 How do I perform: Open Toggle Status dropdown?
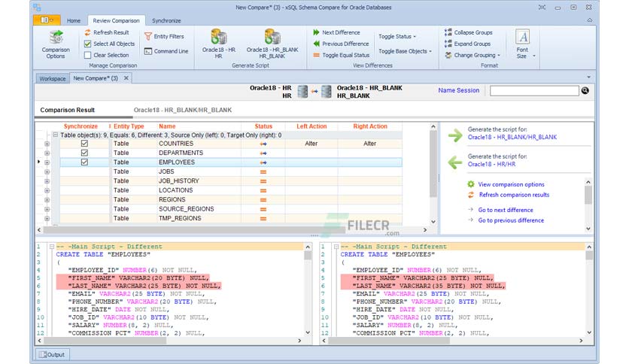pos(397,37)
